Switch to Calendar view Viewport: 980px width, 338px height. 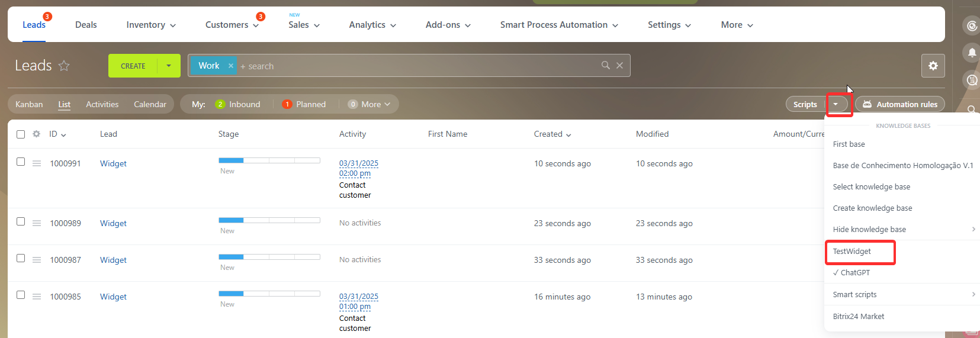point(150,104)
